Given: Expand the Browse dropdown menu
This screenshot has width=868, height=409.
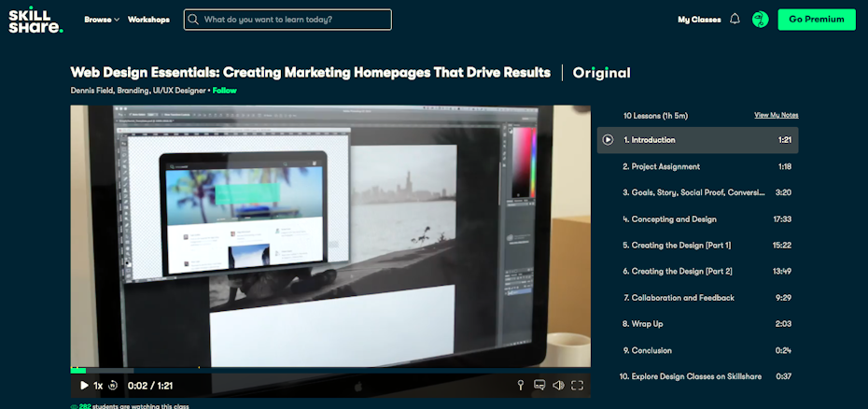Looking at the screenshot, I should (x=102, y=20).
